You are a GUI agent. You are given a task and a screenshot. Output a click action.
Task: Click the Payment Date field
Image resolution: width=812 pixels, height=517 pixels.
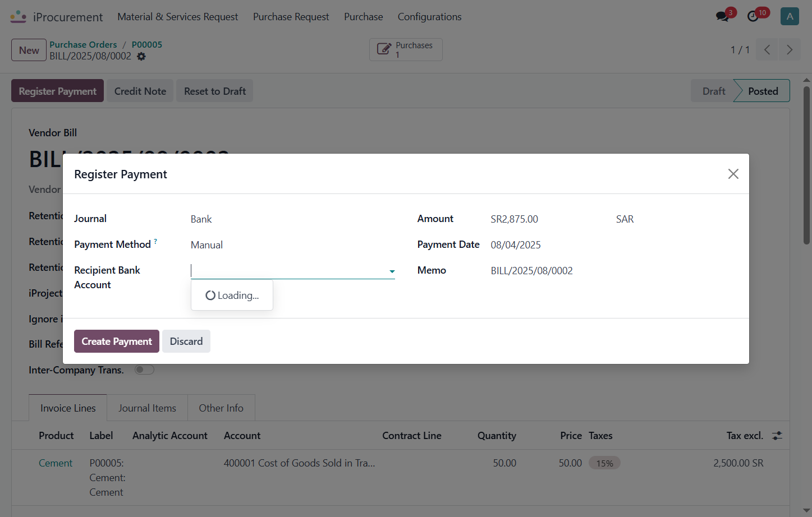tap(516, 245)
